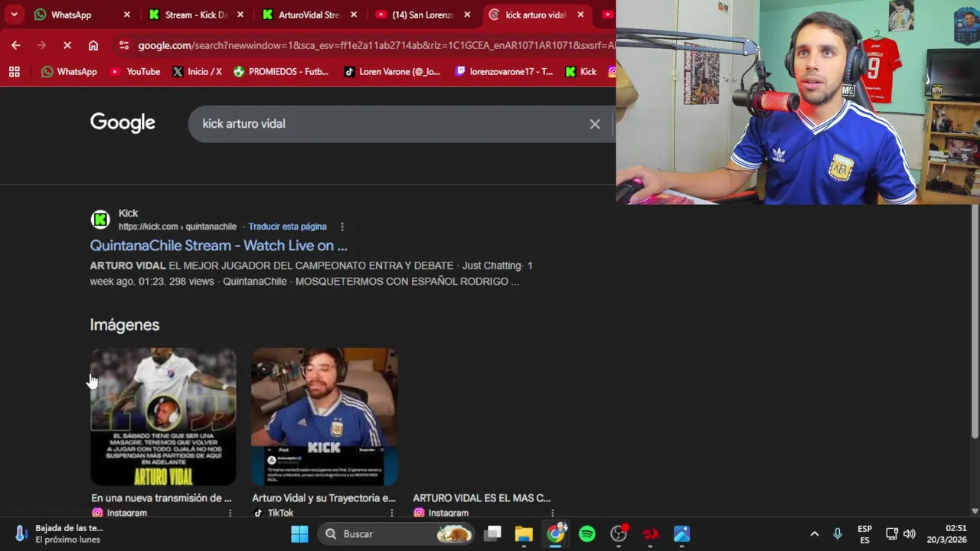Open Spotify from the taskbar

click(587, 533)
